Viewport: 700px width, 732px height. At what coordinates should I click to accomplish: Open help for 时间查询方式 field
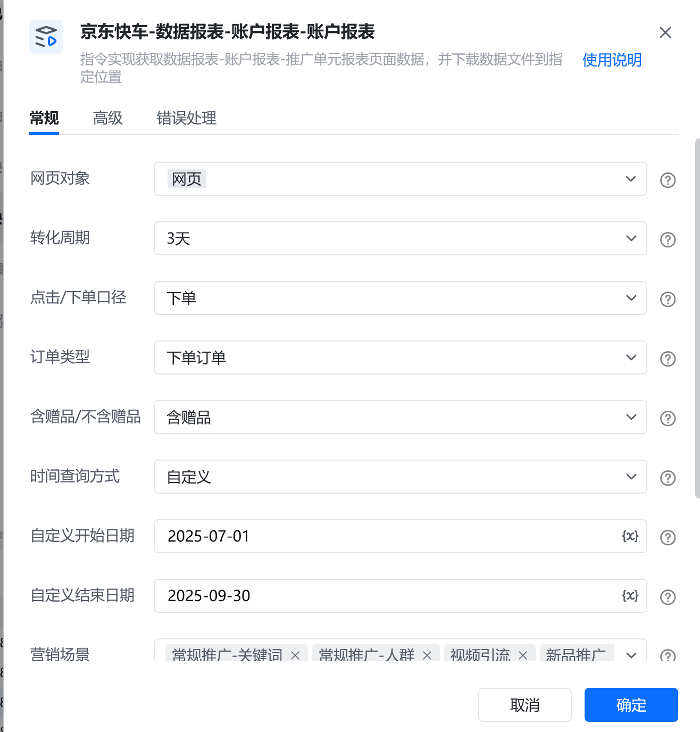pyautogui.click(x=668, y=478)
